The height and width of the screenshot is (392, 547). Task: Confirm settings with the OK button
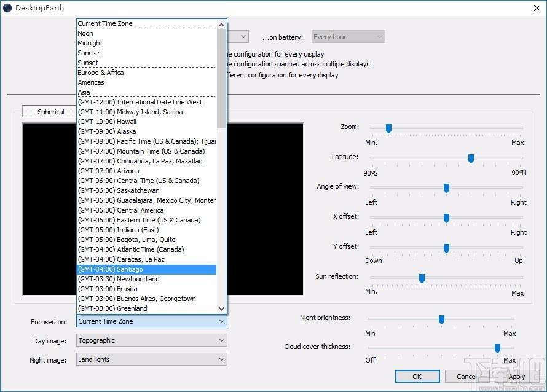click(x=417, y=377)
